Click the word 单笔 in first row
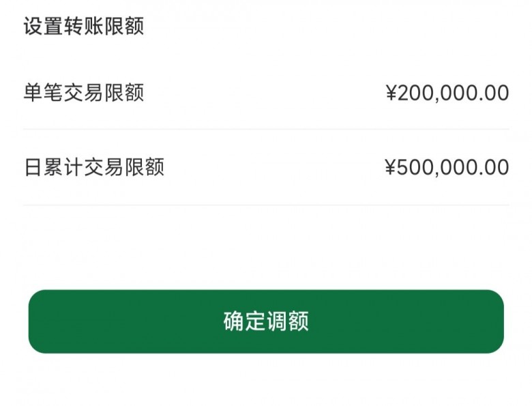532x406 pixels. coord(43,93)
